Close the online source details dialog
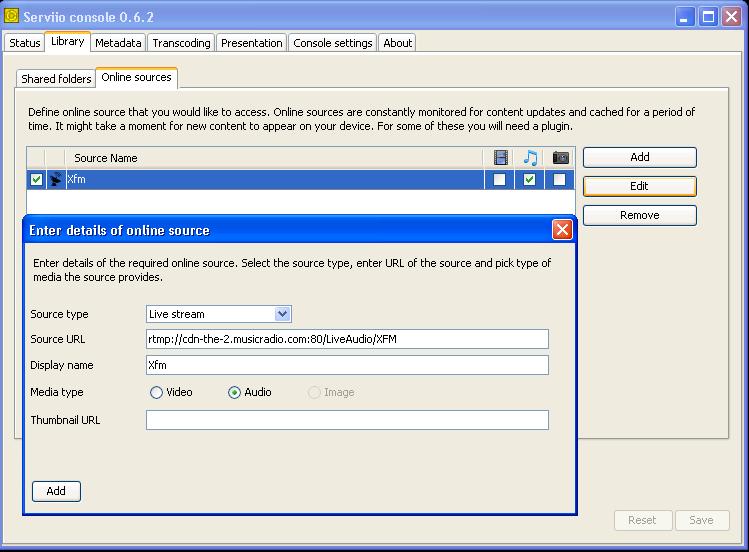The width and height of the screenshot is (749, 552). 562,230
